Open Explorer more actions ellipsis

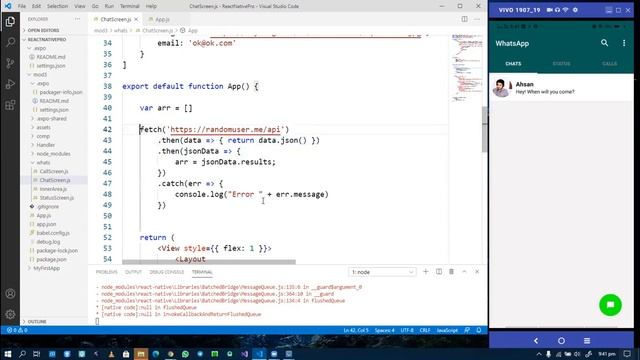point(78,19)
